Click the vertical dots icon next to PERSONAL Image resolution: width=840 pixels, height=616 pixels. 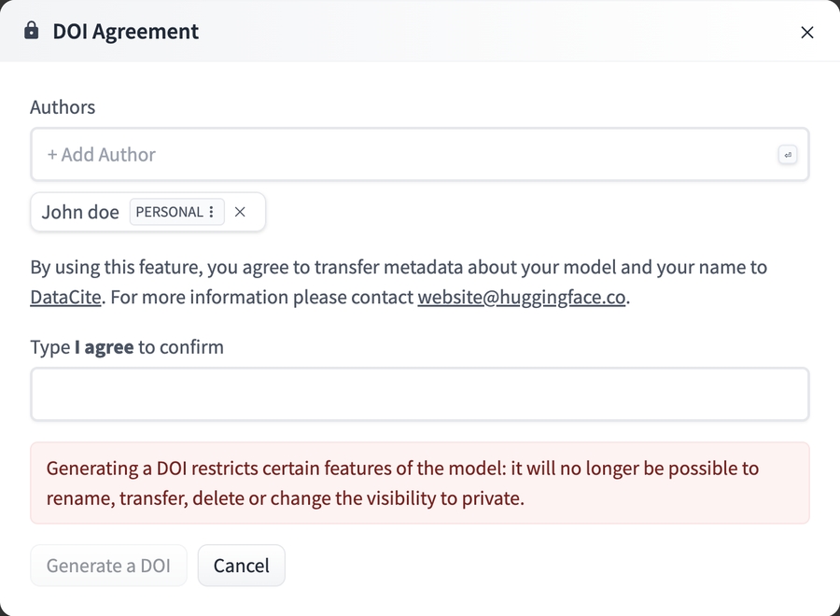[x=212, y=212]
